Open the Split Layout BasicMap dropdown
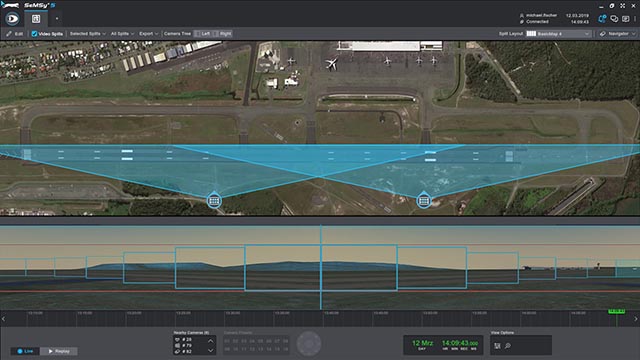 pos(558,33)
